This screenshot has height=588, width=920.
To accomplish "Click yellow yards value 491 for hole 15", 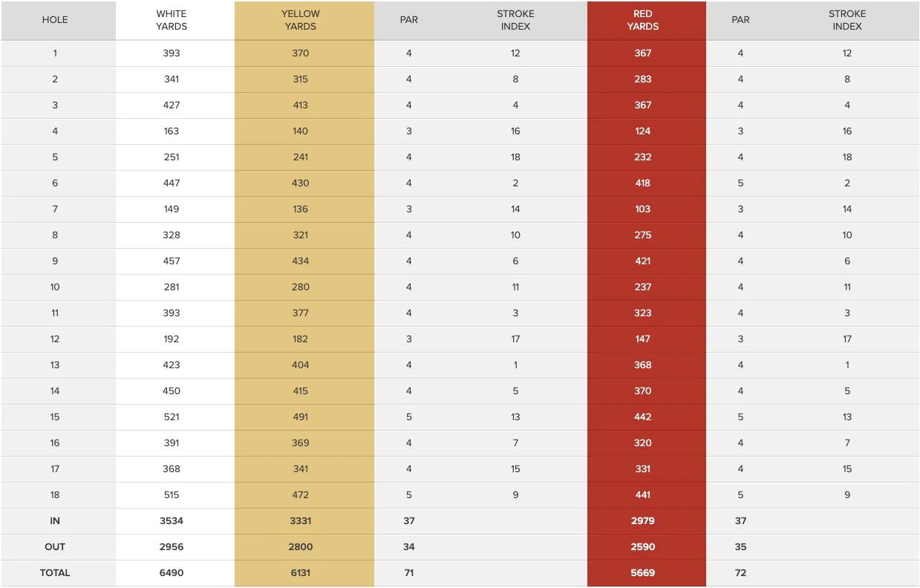I will [x=301, y=417].
